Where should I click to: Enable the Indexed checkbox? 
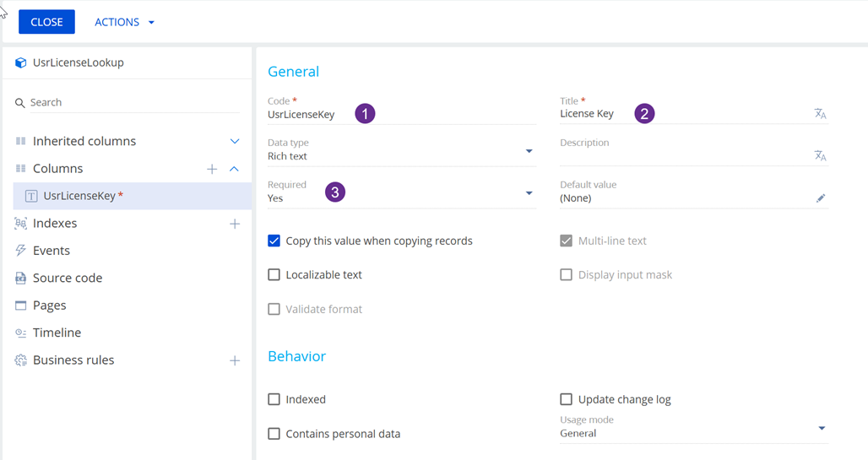point(274,399)
